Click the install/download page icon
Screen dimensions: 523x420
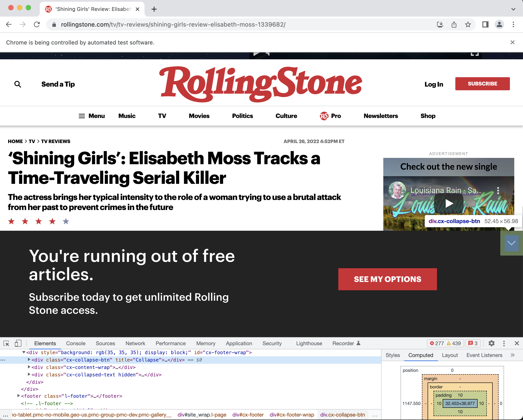pyautogui.click(x=440, y=24)
